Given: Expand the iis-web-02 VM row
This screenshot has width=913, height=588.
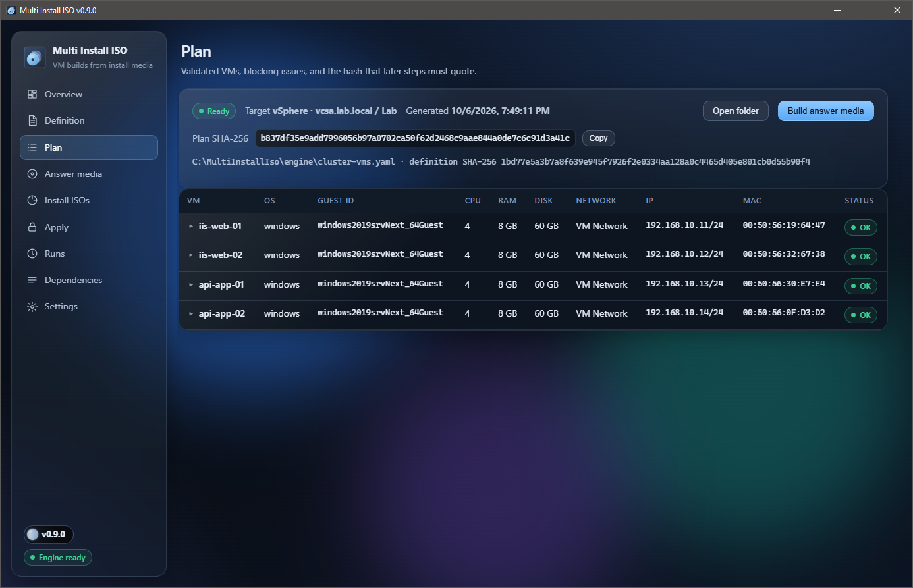Looking at the screenshot, I should pyautogui.click(x=191, y=255).
